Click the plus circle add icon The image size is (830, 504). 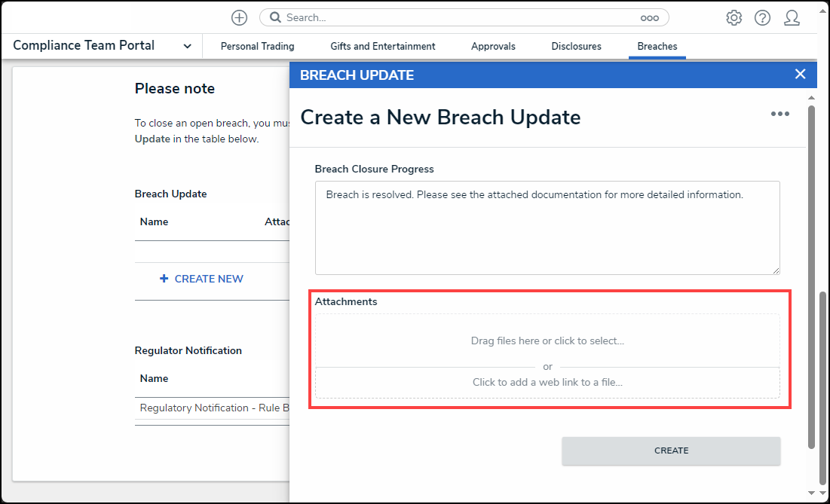point(239,17)
